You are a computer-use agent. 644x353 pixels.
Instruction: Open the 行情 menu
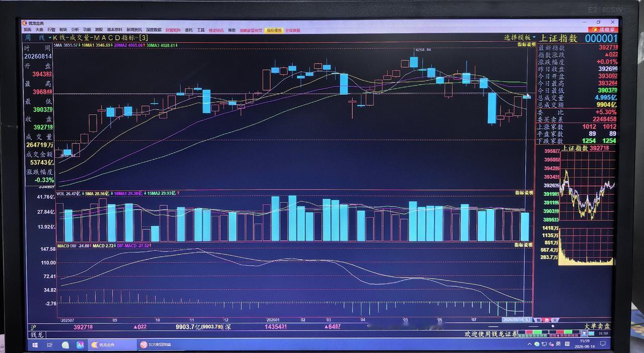(51, 30)
